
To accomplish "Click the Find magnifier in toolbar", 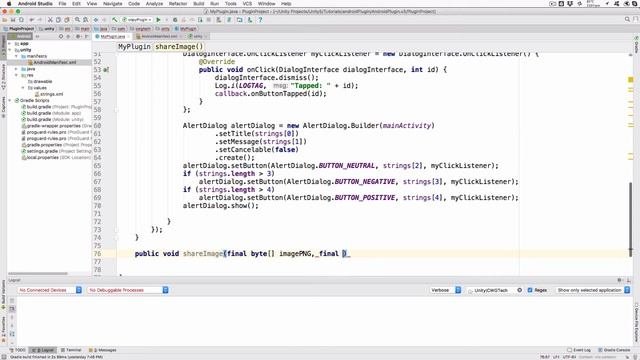I will 77,20.
